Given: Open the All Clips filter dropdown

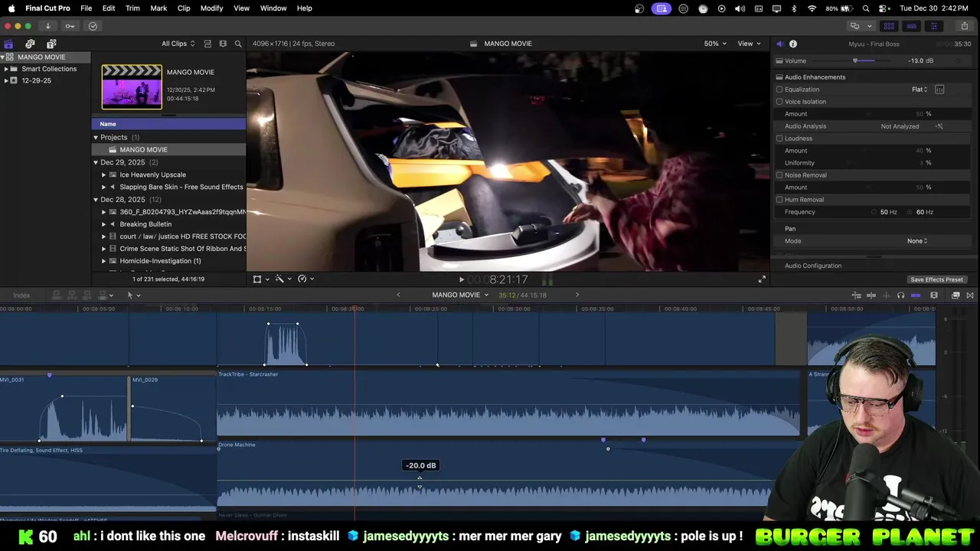Looking at the screenshot, I should (x=178, y=44).
